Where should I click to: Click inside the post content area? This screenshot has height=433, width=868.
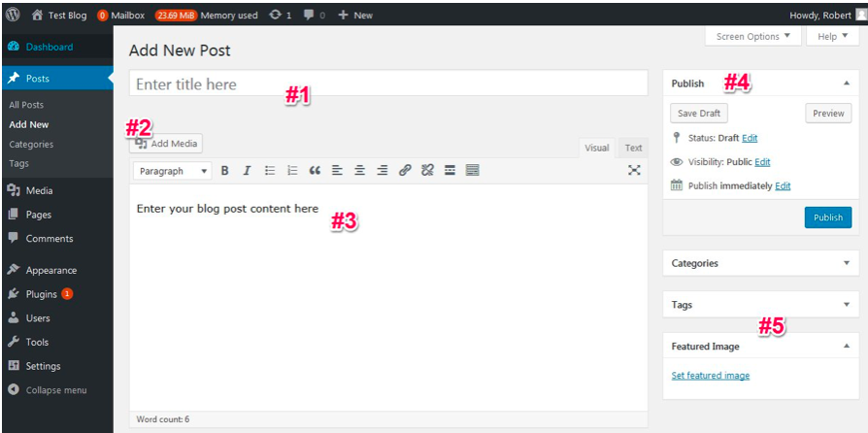388,297
